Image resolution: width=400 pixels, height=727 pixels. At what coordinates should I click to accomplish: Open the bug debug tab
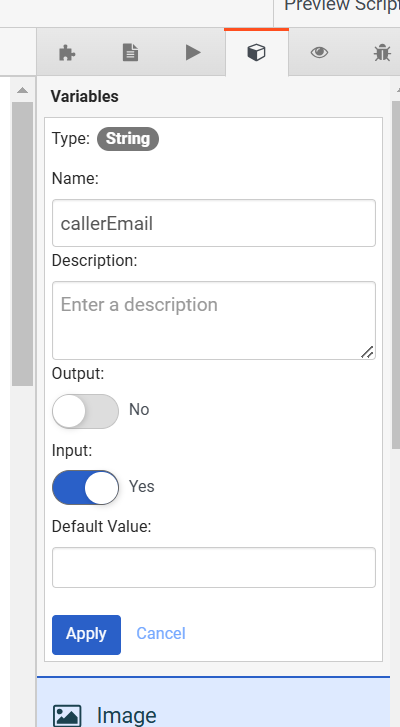tap(381, 52)
